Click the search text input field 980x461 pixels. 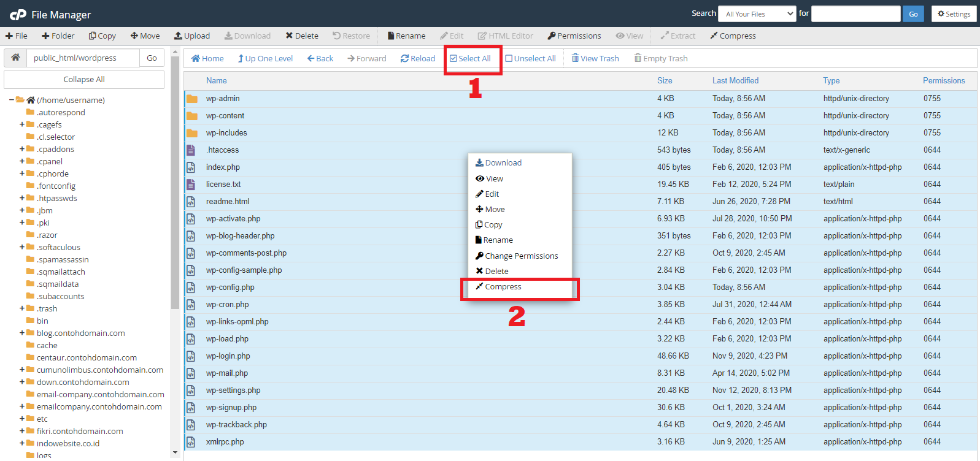tap(855, 14)
